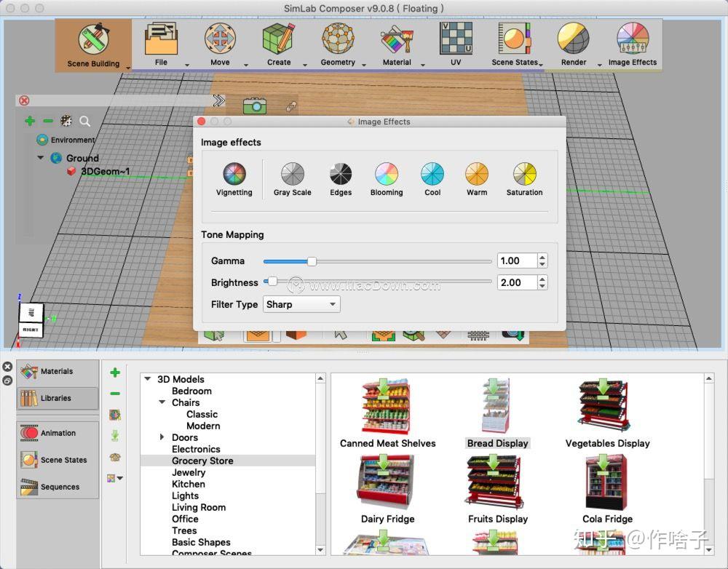Close the Image Effects dialog
This screenshot has width=728, height=569.
pyautogui.click(x=202, y=121)
